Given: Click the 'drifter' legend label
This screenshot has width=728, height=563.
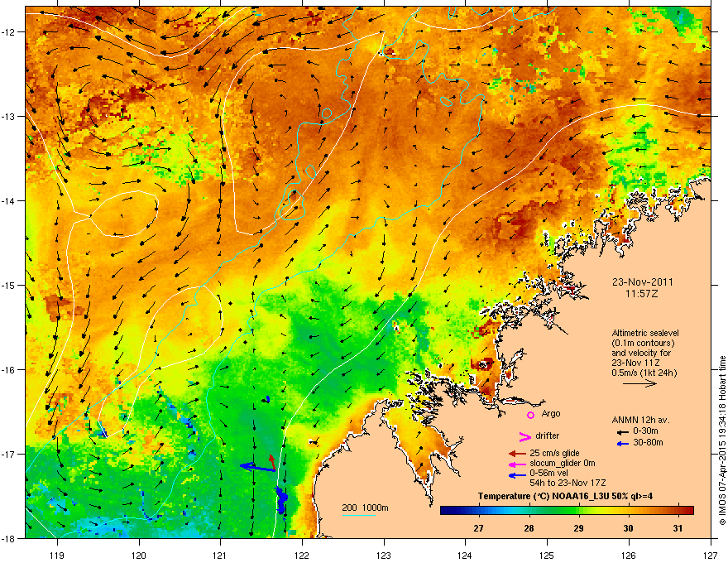Looking at the screenshot, I should (x=548, y=435).
